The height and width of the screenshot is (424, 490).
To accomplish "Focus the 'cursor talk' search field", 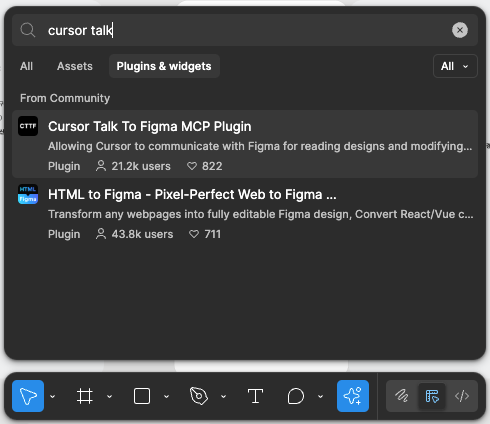I will coord(245,30).
